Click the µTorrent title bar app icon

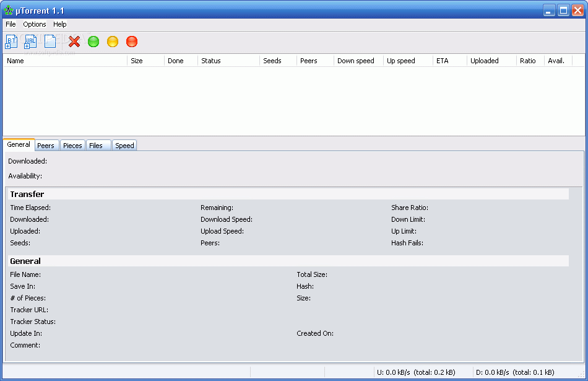click(9, 11)
